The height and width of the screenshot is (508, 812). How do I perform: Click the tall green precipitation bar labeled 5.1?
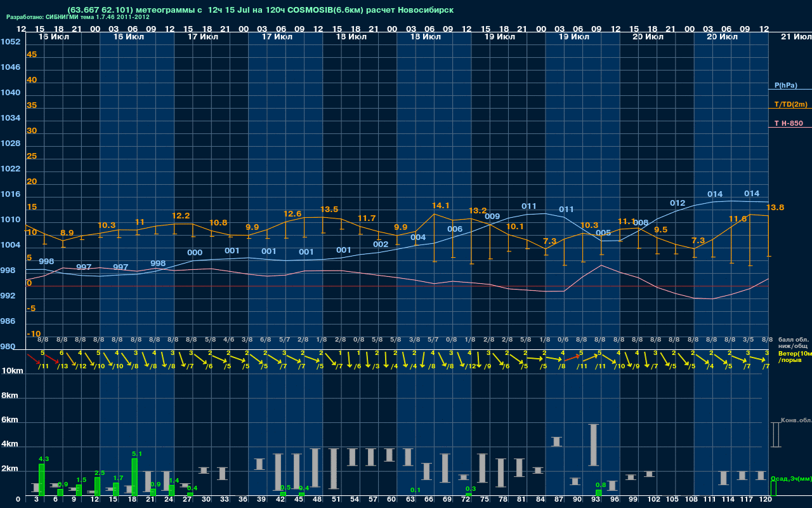click(x=134, y=477)
